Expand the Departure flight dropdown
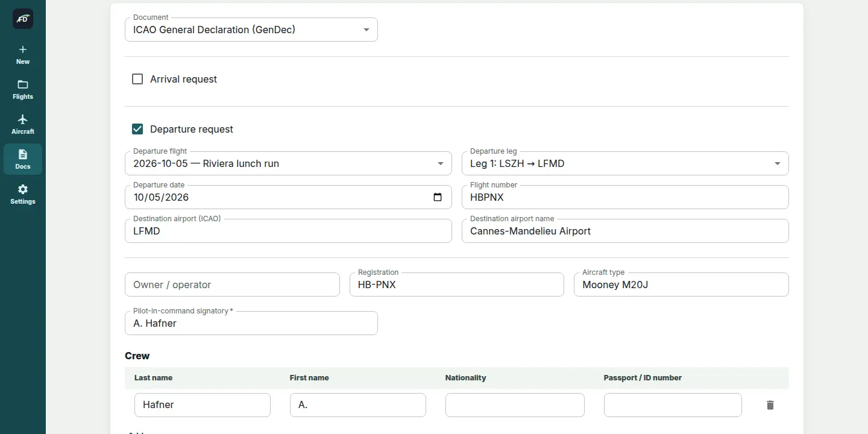This screenshot has height=434, width=868. pyautogui.click(x=288, y=163)
